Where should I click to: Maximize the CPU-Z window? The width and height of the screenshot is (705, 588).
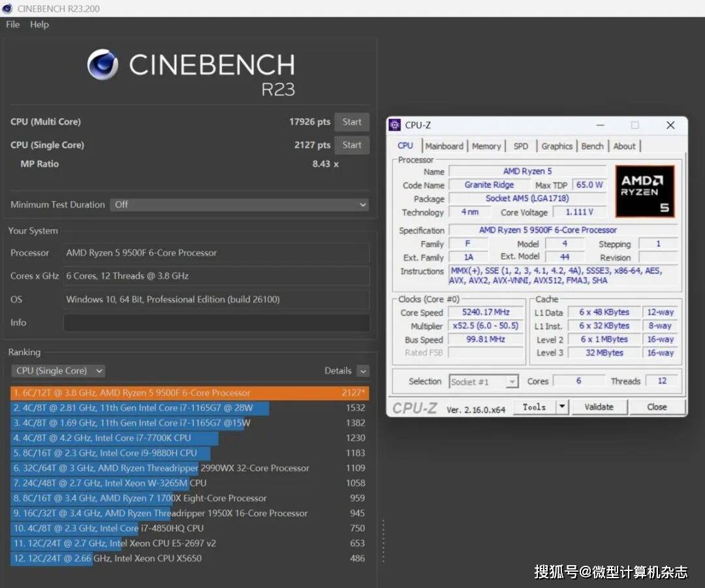(634, 125)
